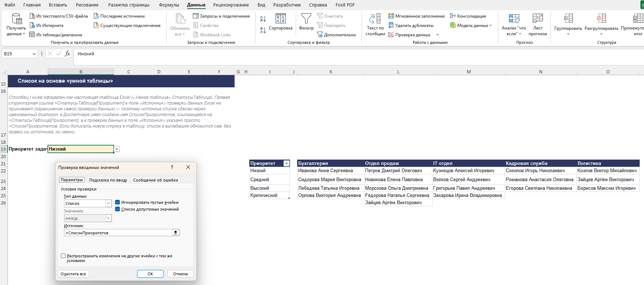Click Отмена in validation dialog

point(180,274)
